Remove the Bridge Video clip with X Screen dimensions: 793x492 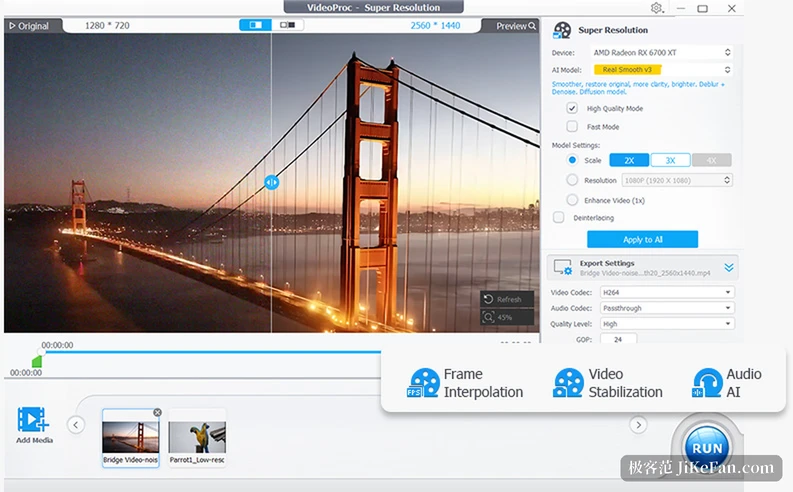tap(157, 413)
